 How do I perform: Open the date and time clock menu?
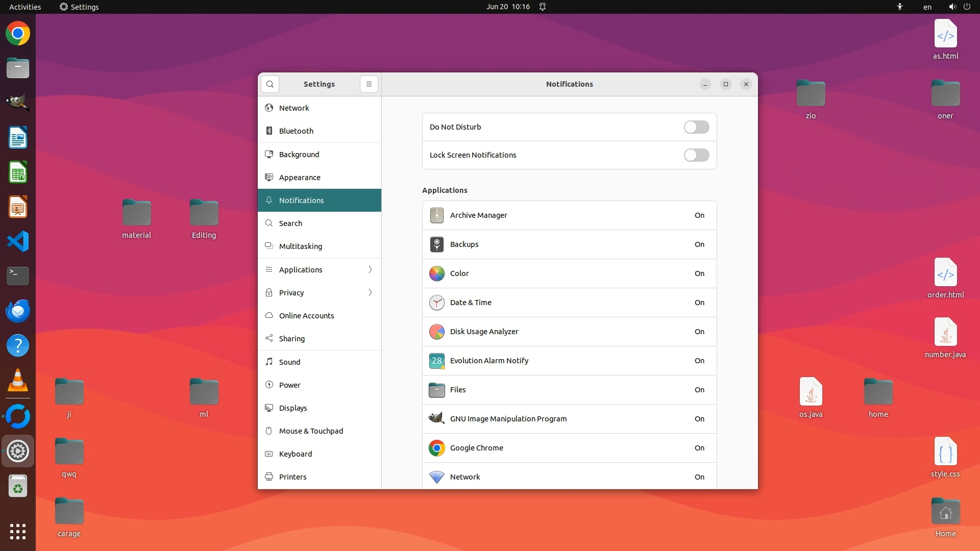[x=507, y=7]
